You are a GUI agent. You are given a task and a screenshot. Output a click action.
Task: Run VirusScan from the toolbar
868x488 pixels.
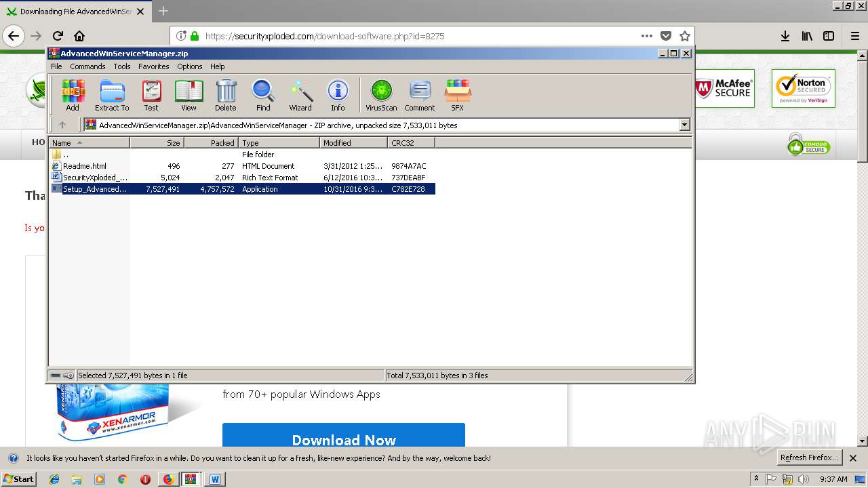(381, 95)
